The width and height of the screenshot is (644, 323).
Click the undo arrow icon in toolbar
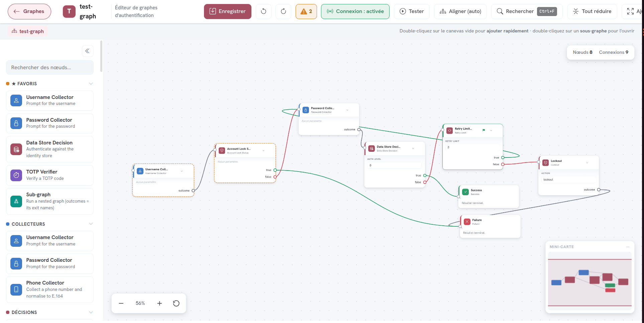tap(263, 11)
